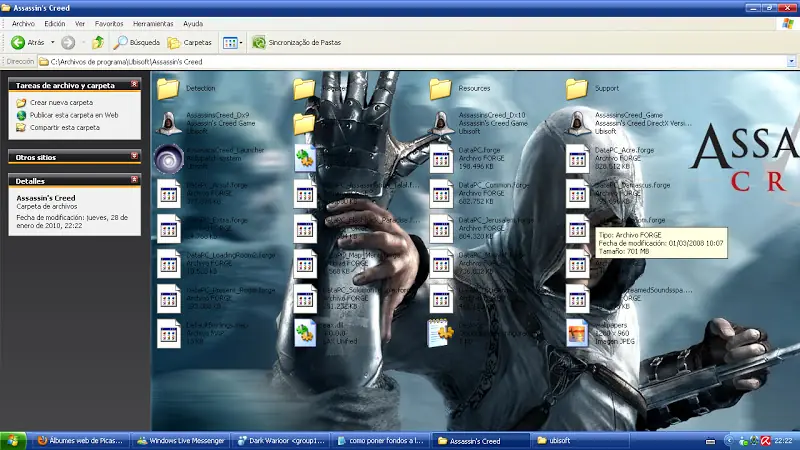Expand the Otros sitios panel
The image size is (800, 450).
[134, 156]
